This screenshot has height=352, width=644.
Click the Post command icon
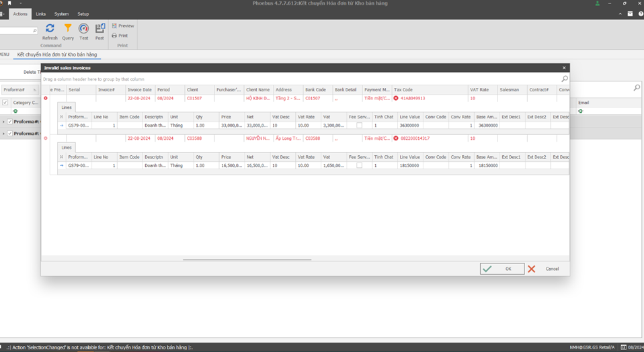point(99,29)
